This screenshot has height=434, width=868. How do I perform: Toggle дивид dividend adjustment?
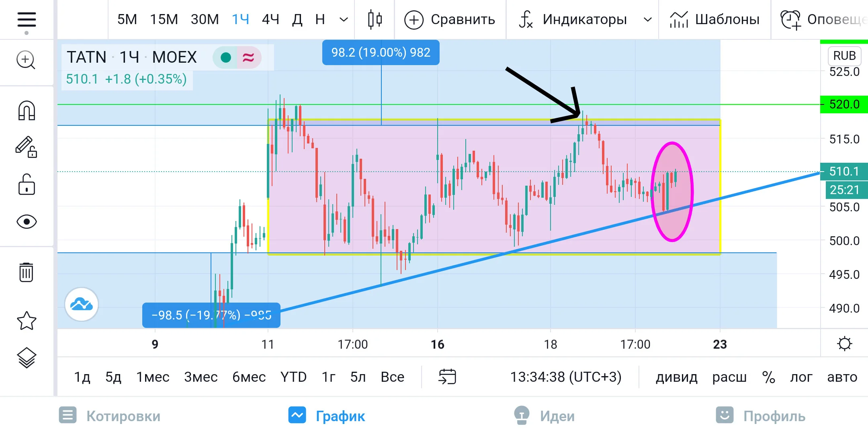[x=677, y=377]
